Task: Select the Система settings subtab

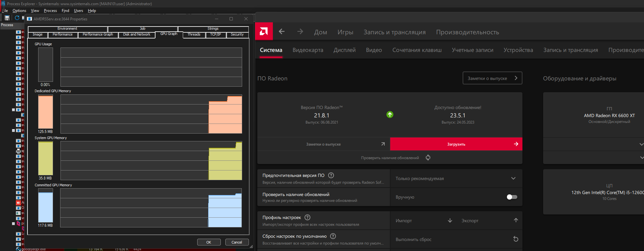Action: coord(271,50)
